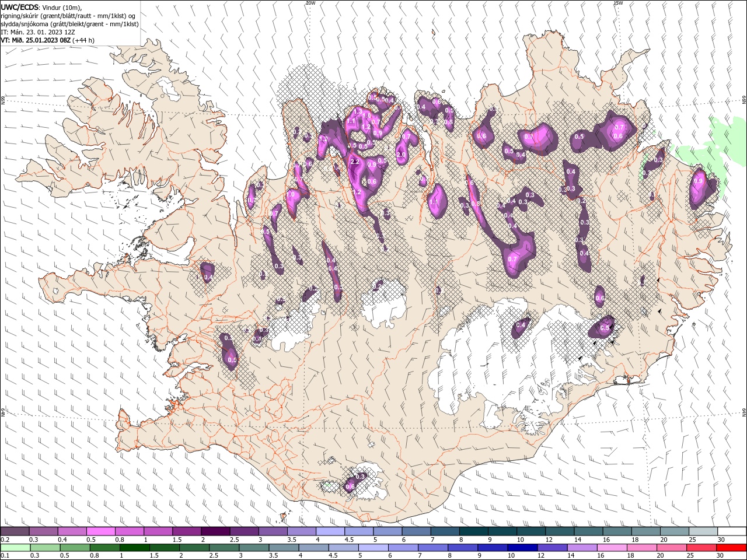Click the '2.2' precipitation value on map
The height and width of the screenshot is (560, 747).
coord(354,162)
